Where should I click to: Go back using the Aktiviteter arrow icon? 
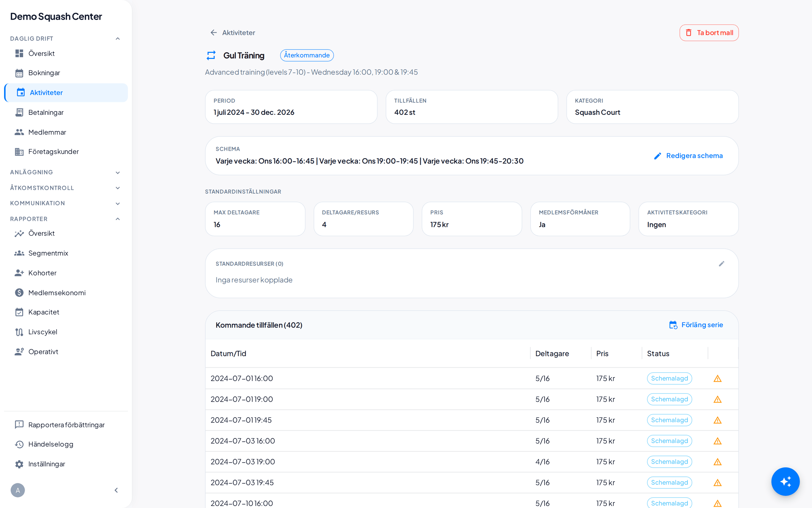213,33
